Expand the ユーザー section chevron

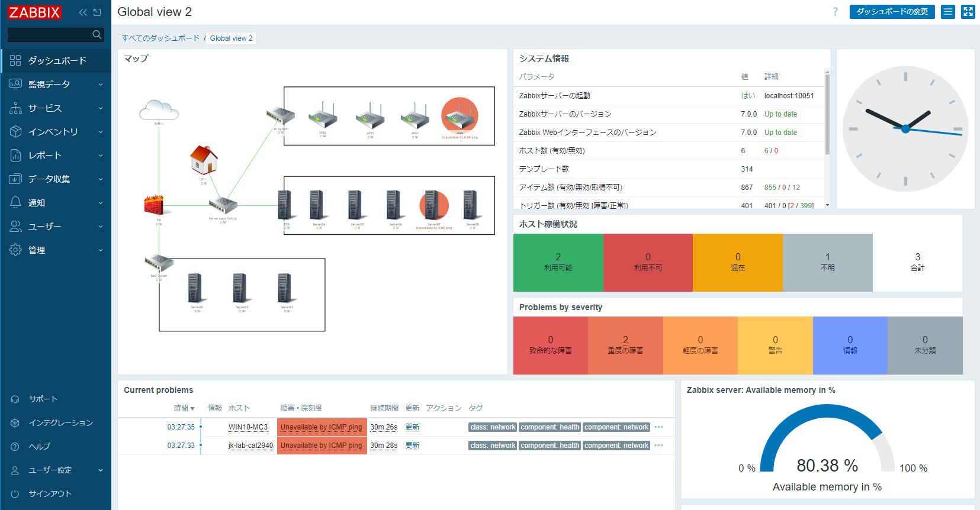[101, 227]
